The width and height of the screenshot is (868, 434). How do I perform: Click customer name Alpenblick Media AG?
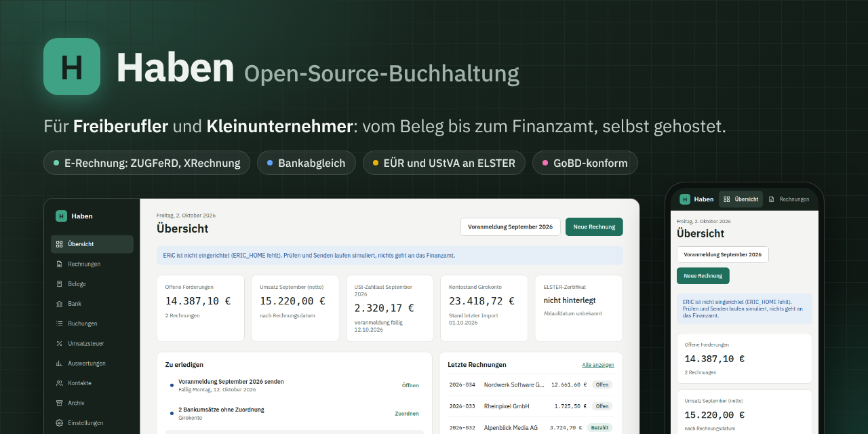coord(511,428)
